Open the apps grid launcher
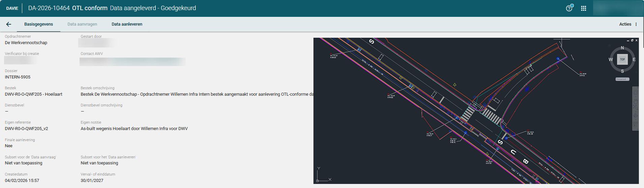The height and width of the screenshot is (188, 644). [584, 8]
